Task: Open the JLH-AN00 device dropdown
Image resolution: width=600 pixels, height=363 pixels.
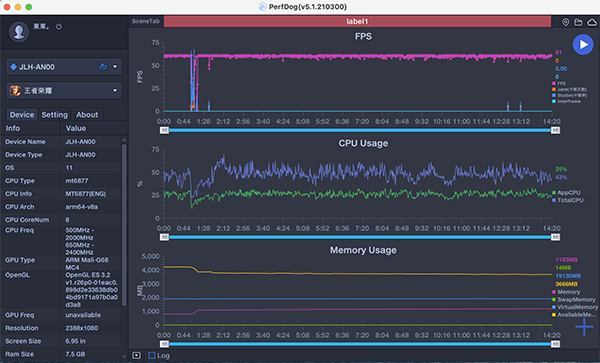Action: click(x=64, y=67)
